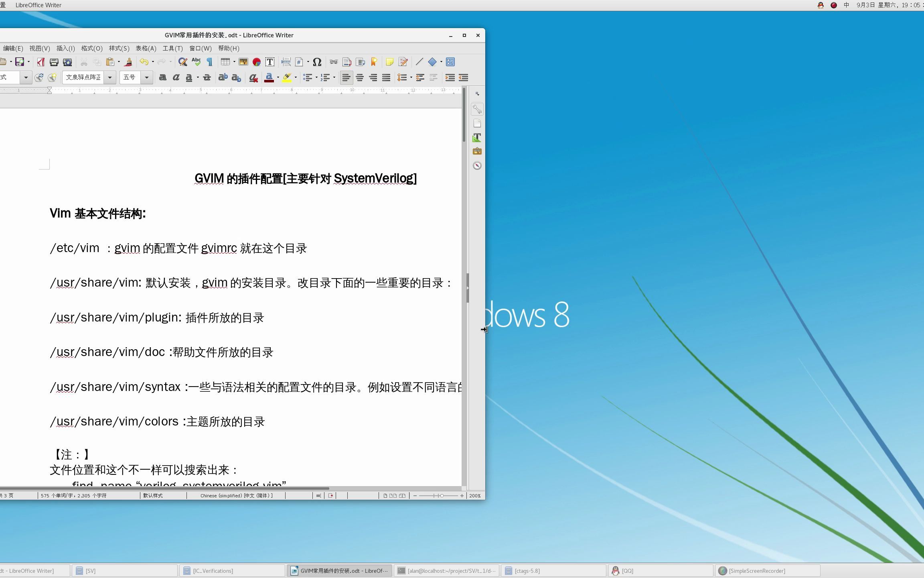The width and height of the screenshot is (924, 578).
Task: Toggle superscript formatting
Action: pos(223,77)
